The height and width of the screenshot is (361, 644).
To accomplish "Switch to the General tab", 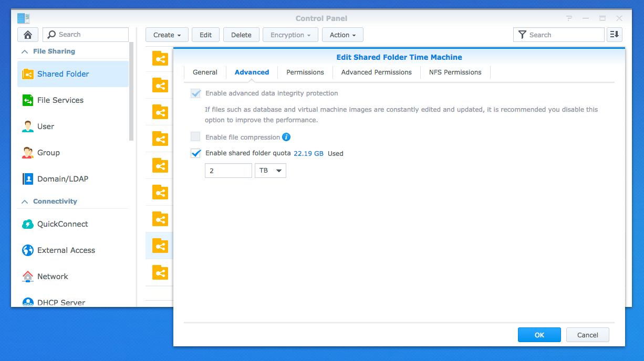I will 205,72.
